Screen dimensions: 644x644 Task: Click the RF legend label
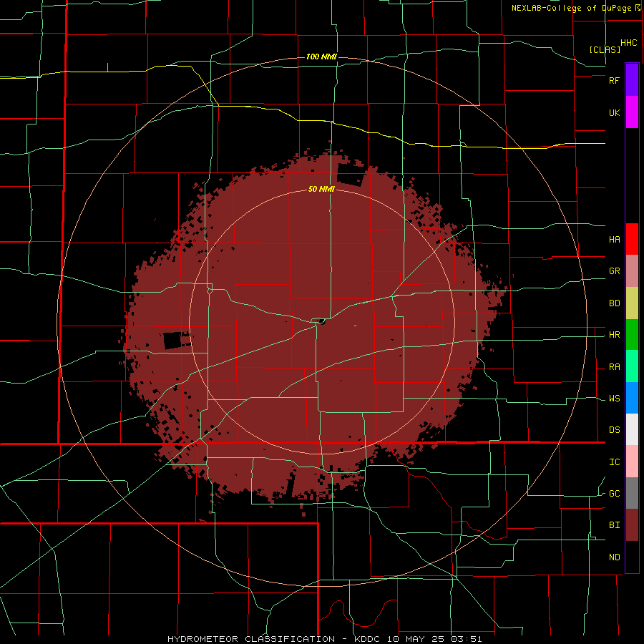tap(614, 80)
